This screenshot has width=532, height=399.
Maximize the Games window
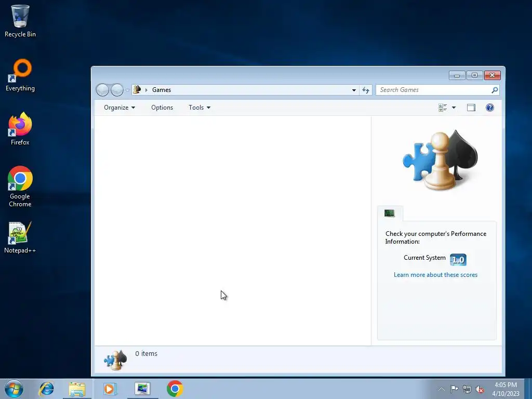click(475, 75)
